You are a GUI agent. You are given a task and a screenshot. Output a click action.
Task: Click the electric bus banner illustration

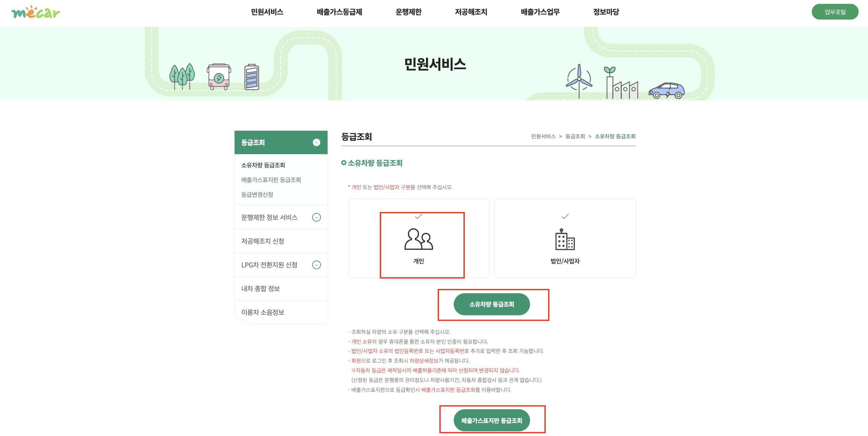219,77
